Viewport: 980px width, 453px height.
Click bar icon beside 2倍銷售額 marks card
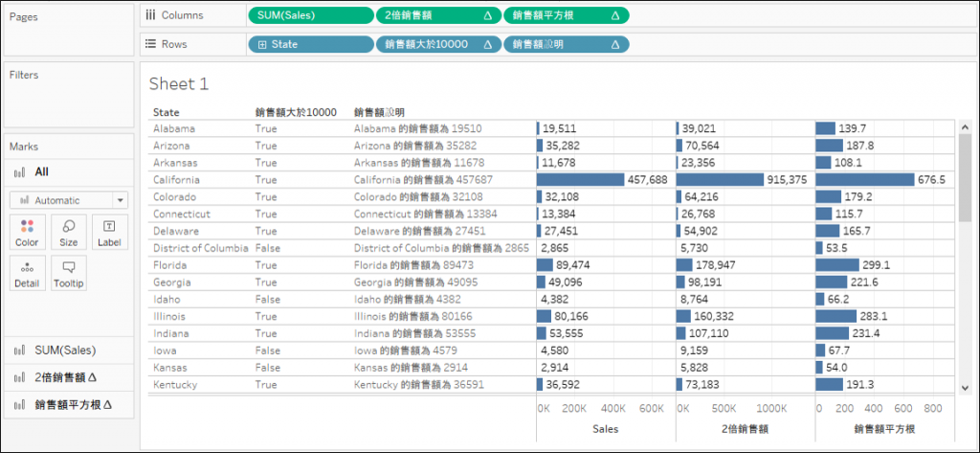pyautogui.click(x=20, y=378)
